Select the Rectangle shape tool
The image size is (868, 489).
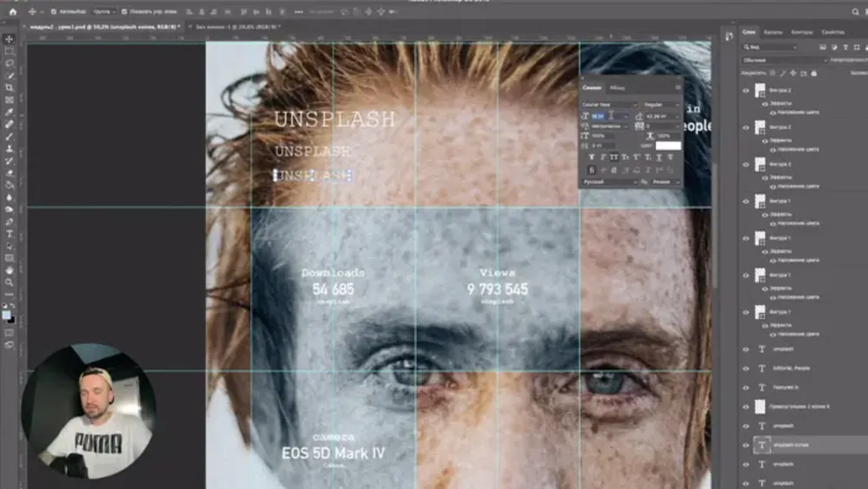coord(9,258)
